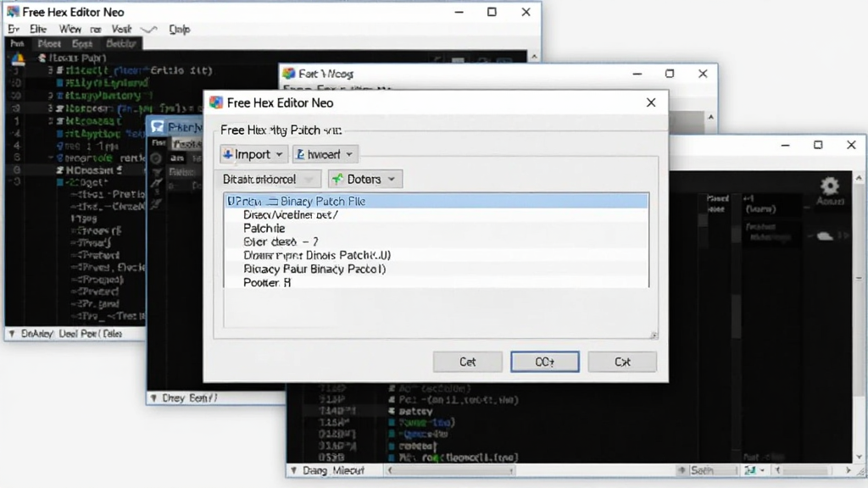Click the 'Cxt' dialog button

[x=622, y=362]
